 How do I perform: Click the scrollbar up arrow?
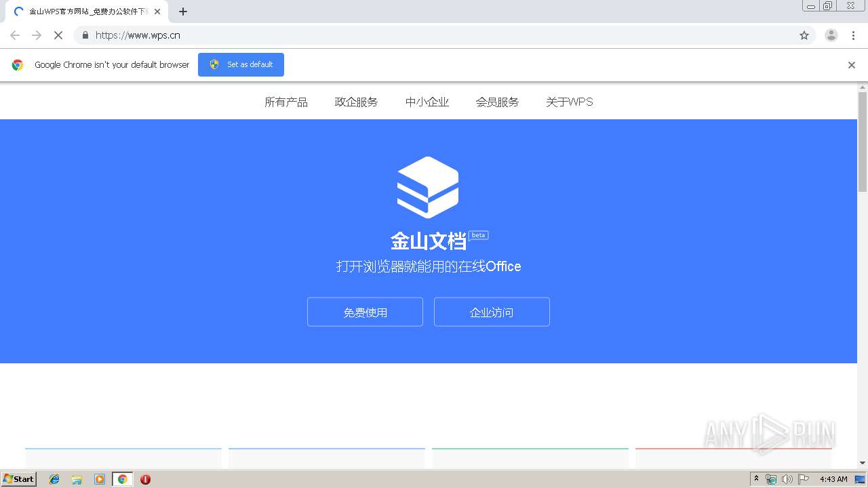coord(863,87)
